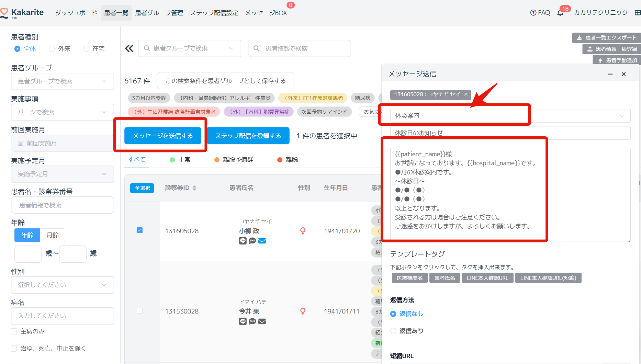This screenshot has width=641, height=364.
Task: Remove recipient コヤナギ セイ tag
Action: [x=466, y=94]
